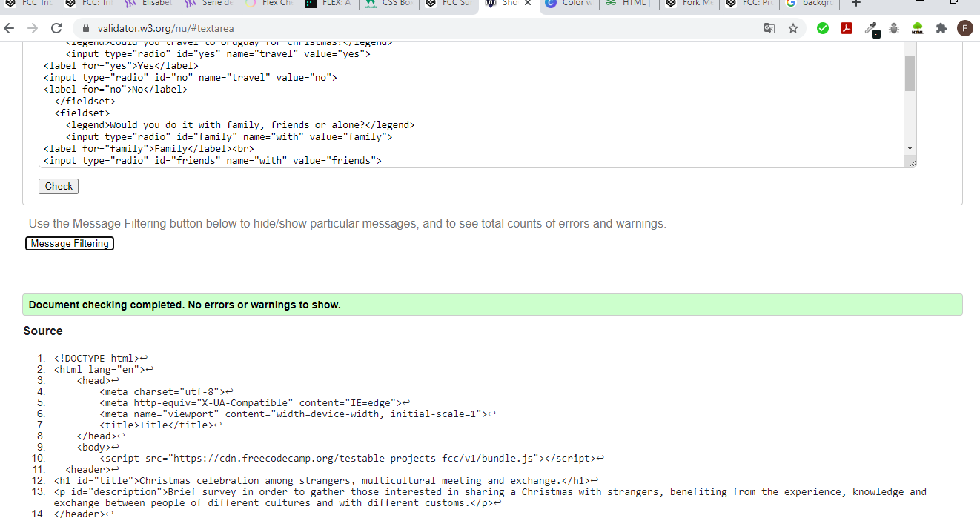Open the profile avatar labeled F
This screenshot has width=980, height=518.
[x=965, y=28]
